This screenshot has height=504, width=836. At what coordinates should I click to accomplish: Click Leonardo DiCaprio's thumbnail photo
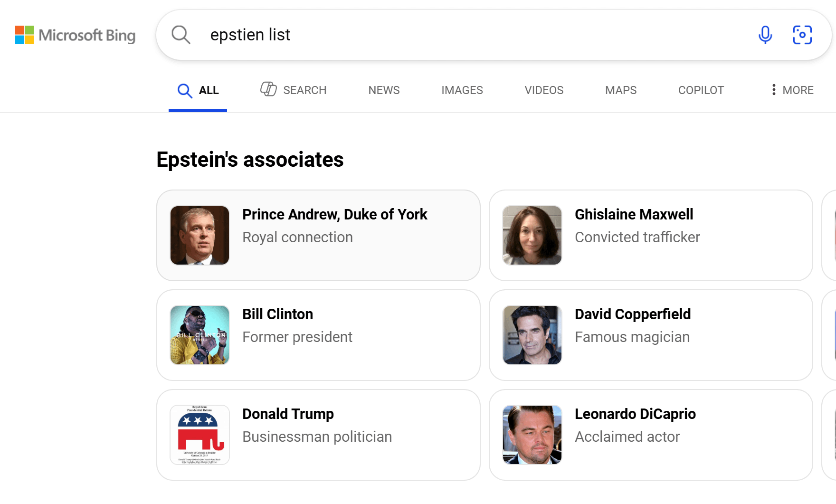[532, 435]
